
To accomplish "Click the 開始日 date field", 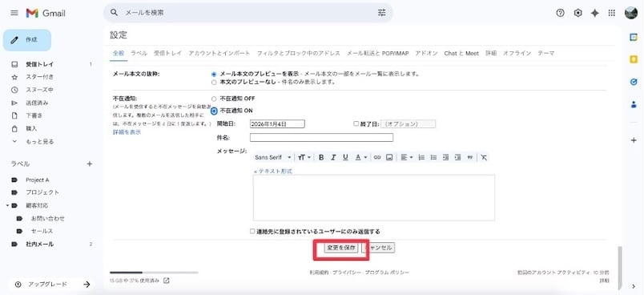I will 277,123.
